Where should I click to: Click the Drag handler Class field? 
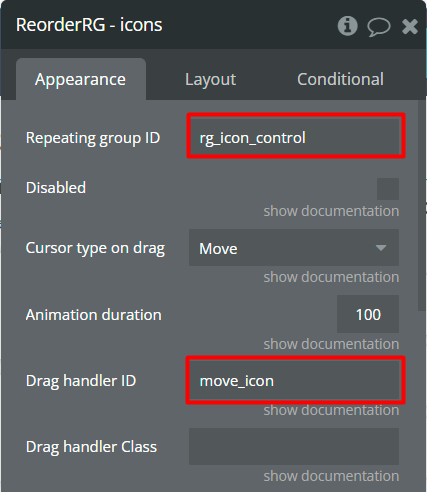click(x=294, y=446)
